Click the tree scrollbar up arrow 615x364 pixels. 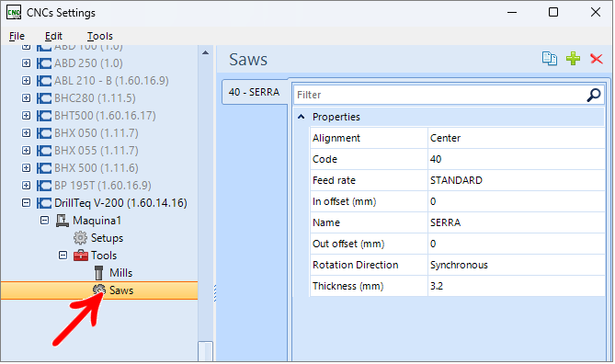[x=206, y=52]
